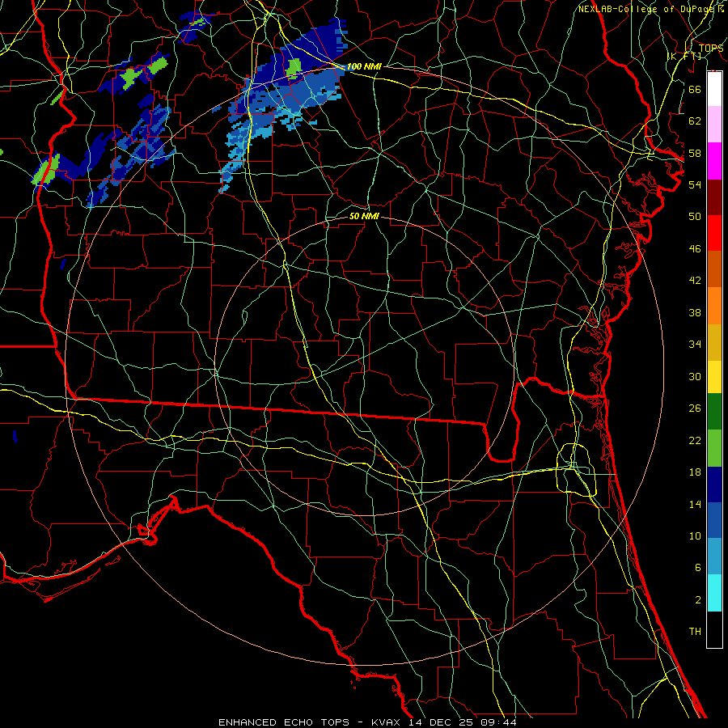Choose the navy blue legend swatch
The image size is (728, 728).
[x=714, y=485]
